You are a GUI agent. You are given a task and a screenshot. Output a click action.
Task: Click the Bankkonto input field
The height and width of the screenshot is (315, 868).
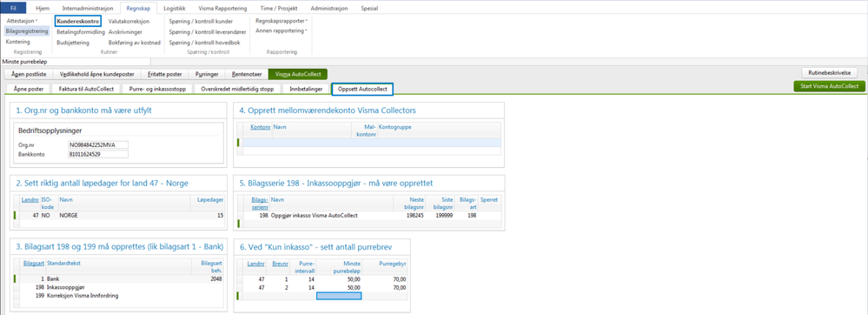(x=98, y=154)
